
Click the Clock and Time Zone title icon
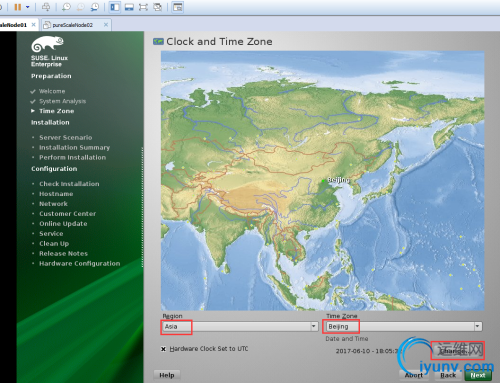click(158, 42)
